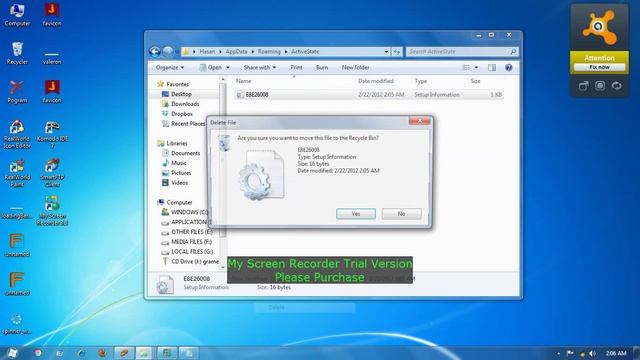Image resolution: width=640 pixels, height=360 pixels.
Task: Open the Windows Start menu
Action: point(12,353)
